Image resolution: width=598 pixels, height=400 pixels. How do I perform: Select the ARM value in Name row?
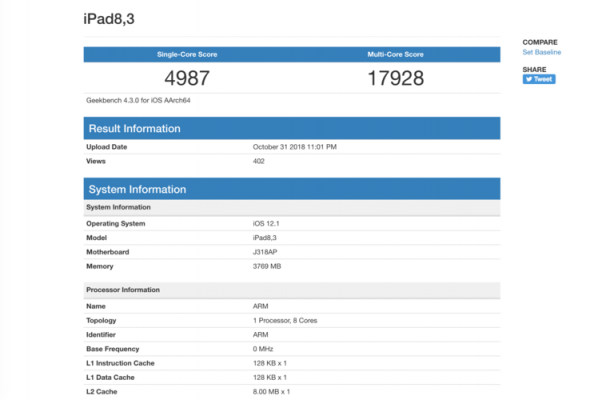[x=260, y=306]
